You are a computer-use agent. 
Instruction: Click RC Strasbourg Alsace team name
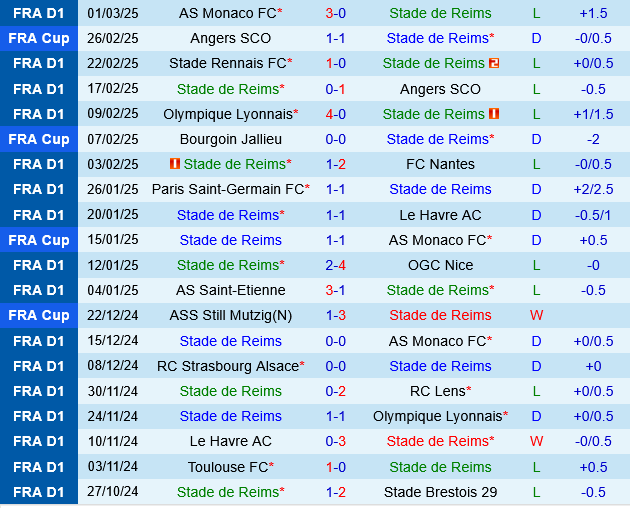click(228, 366)
